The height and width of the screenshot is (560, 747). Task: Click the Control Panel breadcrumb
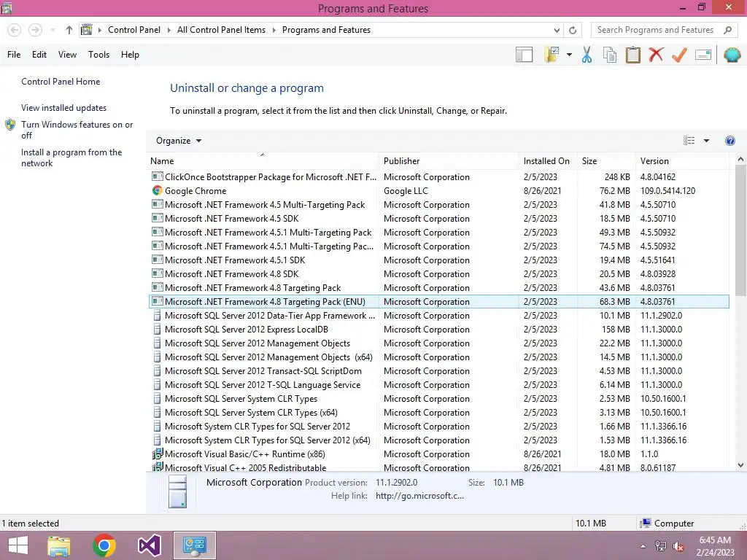[134, 30]
